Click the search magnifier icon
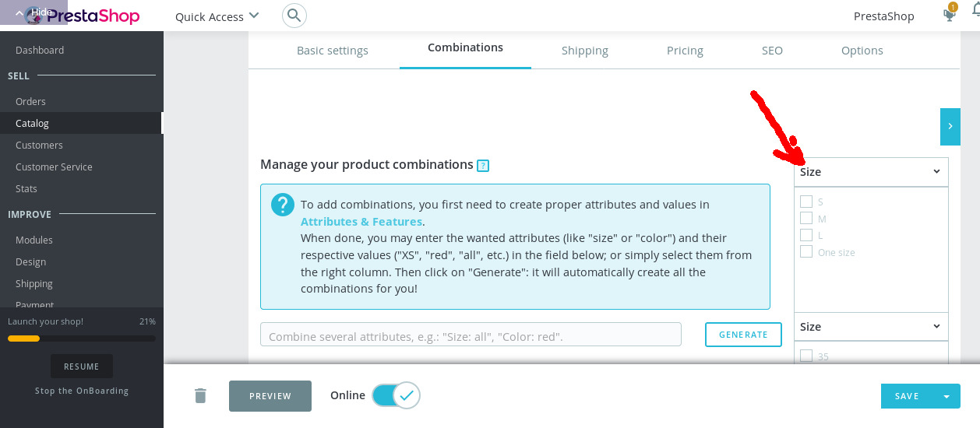980x428 pixels. (x=294, y=16)
